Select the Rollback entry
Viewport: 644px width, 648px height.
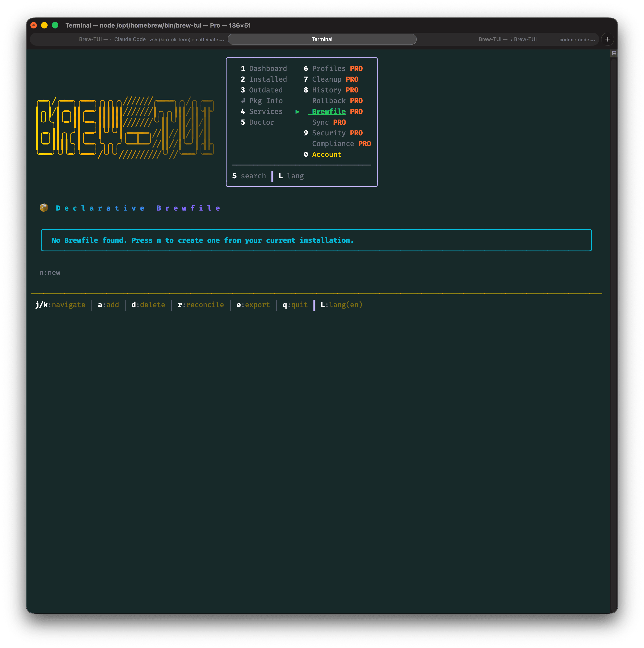pos(337,101)
